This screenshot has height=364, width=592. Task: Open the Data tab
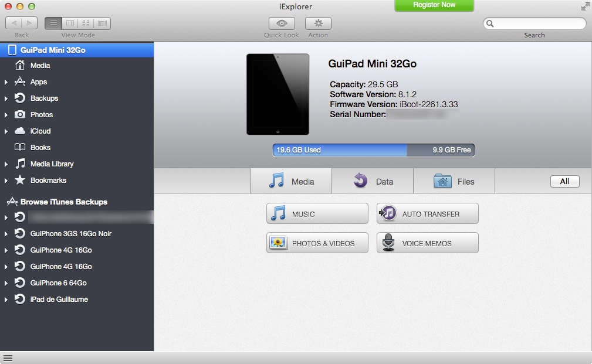click(x=373, y=181)
